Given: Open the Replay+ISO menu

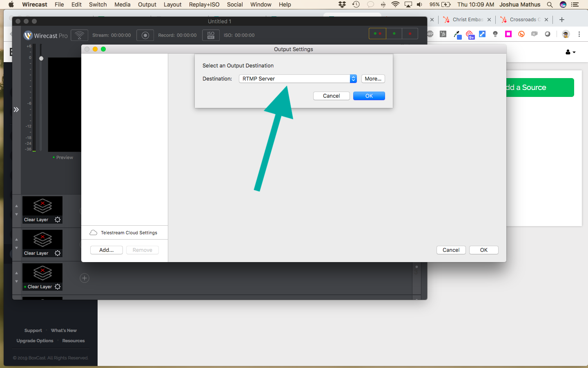Looking at the screenshot, I should point(204,4).
